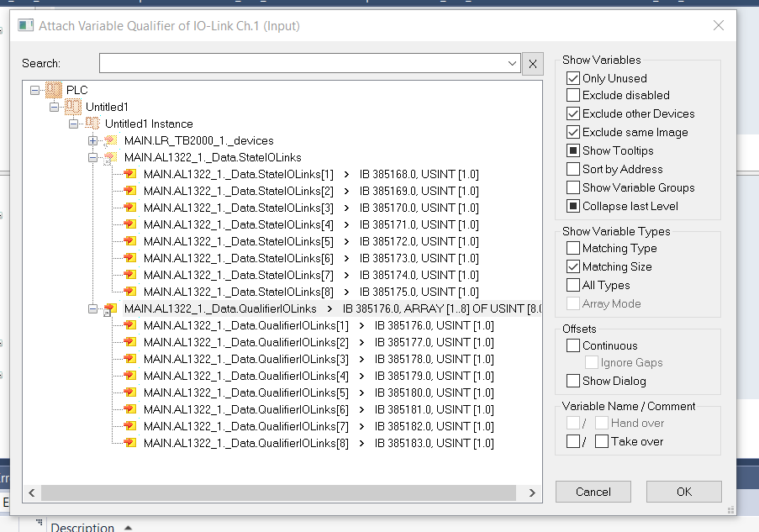Collapse the StateIOLinks array node

[93, 157]
